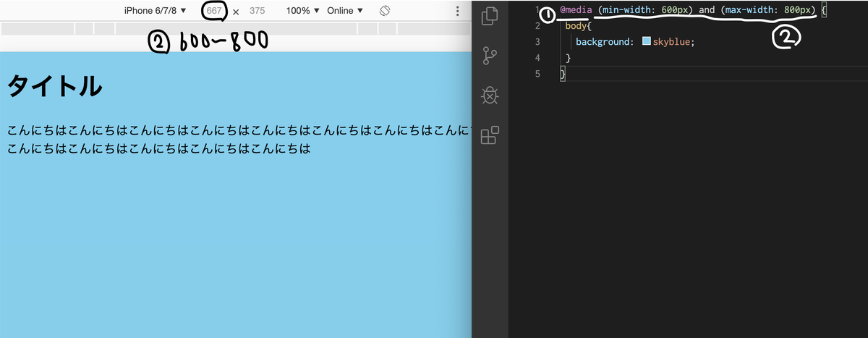Viewport: 868px width, 338px height.
Task: Open the Run and Debug bug icon
Action: (490, 96)
